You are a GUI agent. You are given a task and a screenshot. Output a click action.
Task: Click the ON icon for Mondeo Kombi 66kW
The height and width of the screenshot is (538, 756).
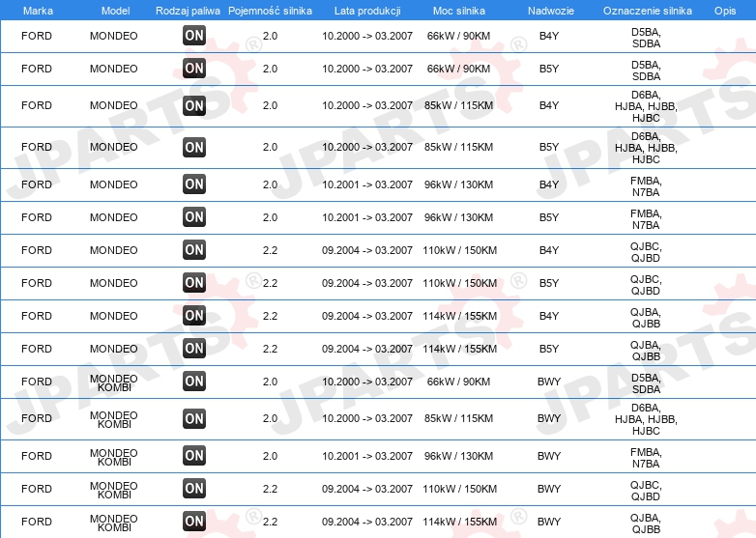194,381
